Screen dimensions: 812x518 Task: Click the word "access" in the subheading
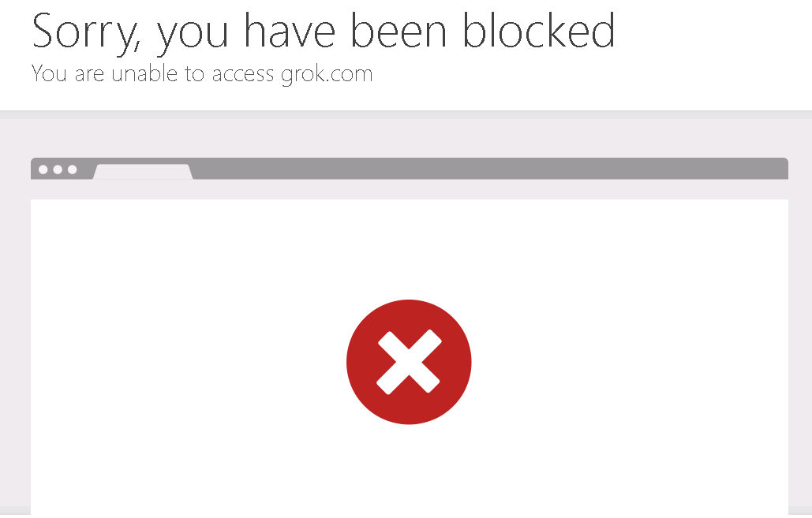(x=243, y=75)
